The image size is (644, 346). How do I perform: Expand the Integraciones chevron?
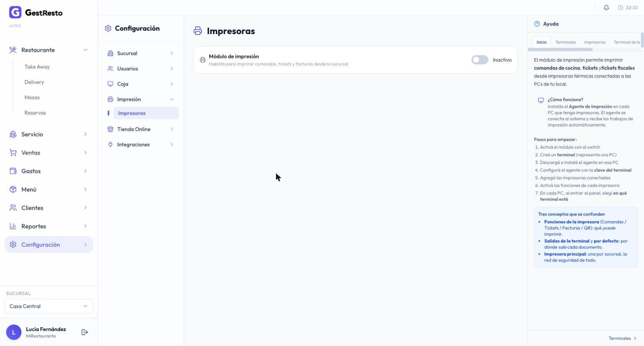pyautogui.click(x=172, y=144)
